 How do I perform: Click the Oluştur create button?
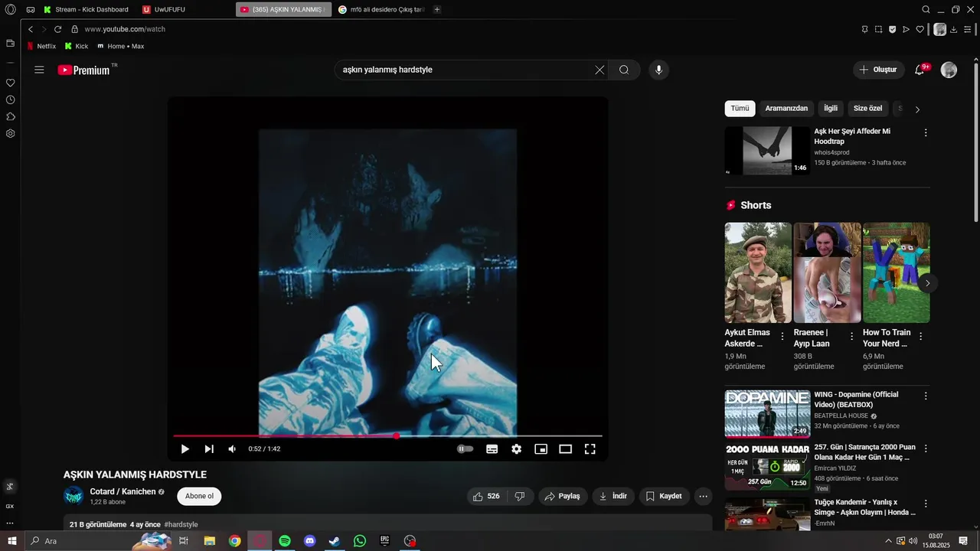[879, 70]
